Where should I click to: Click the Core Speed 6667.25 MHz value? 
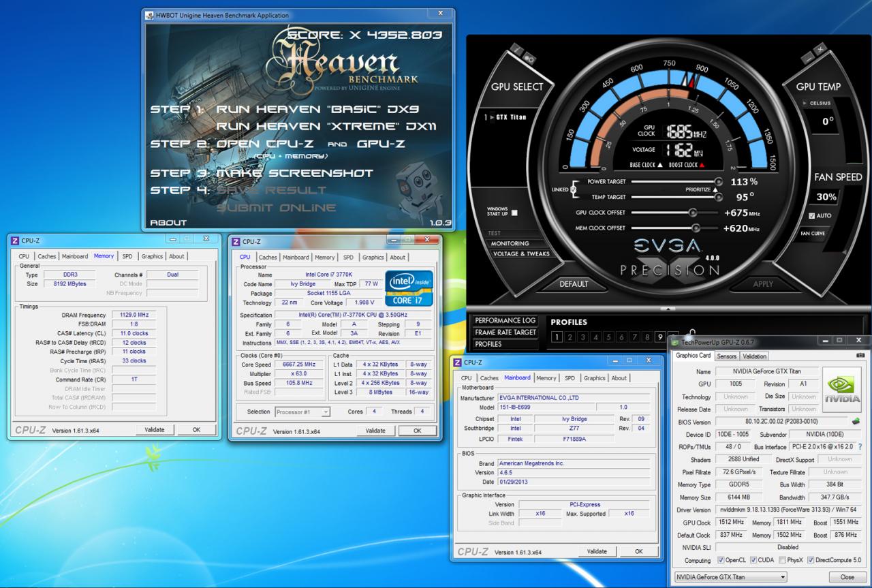[x=298, y=365]
